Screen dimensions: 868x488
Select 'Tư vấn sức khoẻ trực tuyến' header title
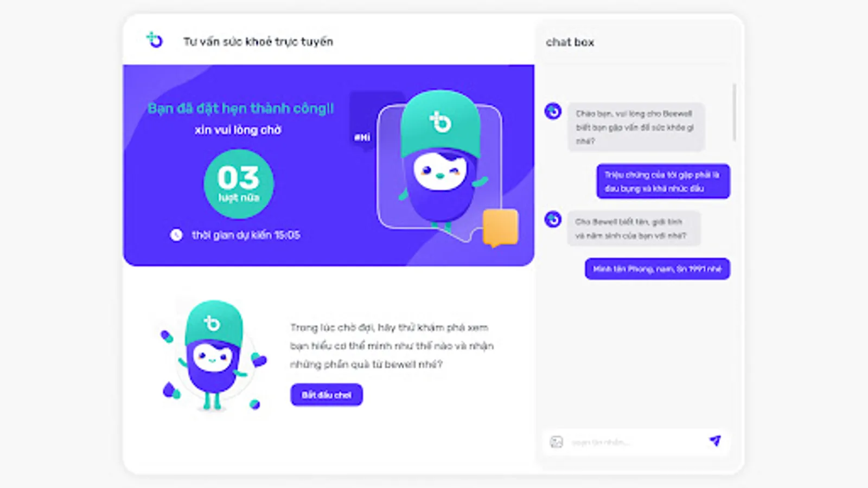click(258, 42)
